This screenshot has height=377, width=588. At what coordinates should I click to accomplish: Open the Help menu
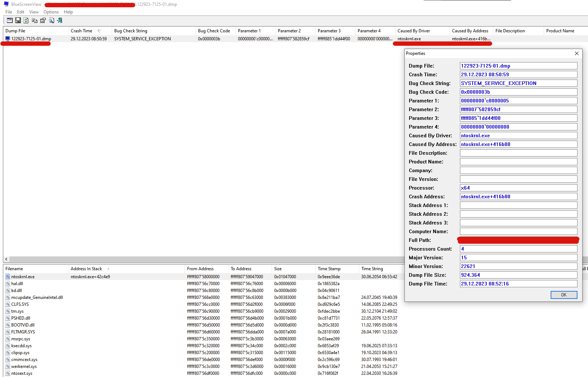68,12
